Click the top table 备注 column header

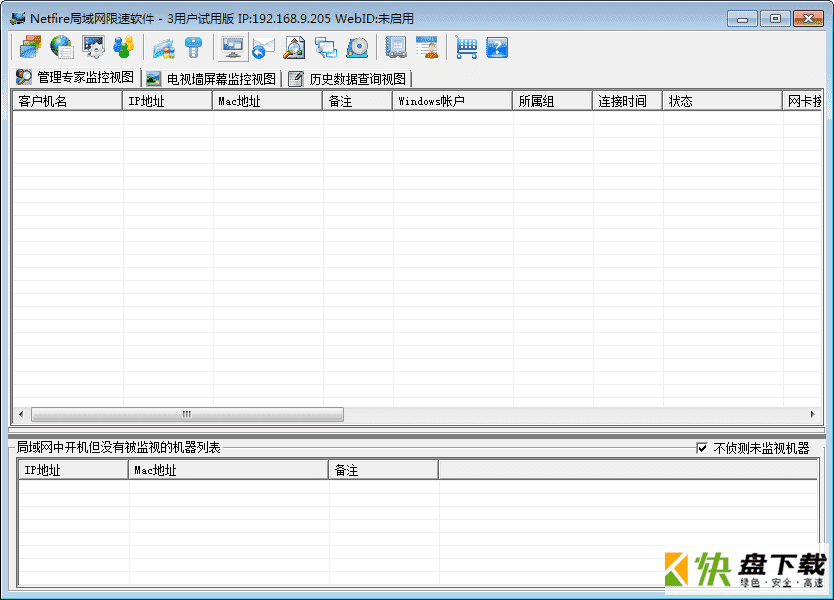pos(358,101)
